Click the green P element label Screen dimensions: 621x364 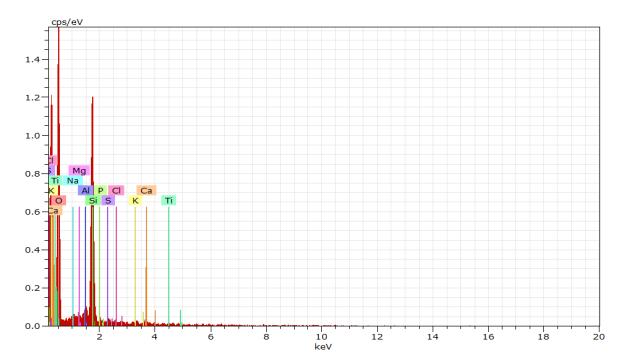[101, 191]
